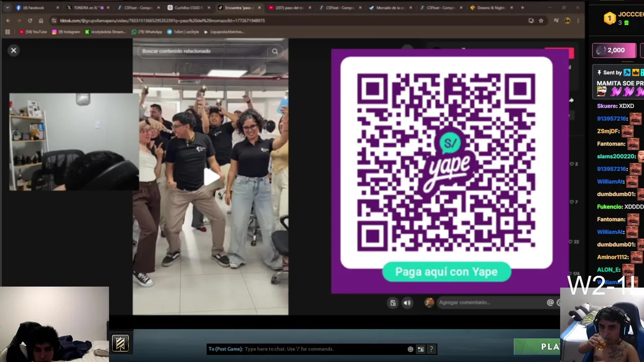
Task: Open the commenter profile avatar
Action: pyautogui.click(x=429, y=302)
